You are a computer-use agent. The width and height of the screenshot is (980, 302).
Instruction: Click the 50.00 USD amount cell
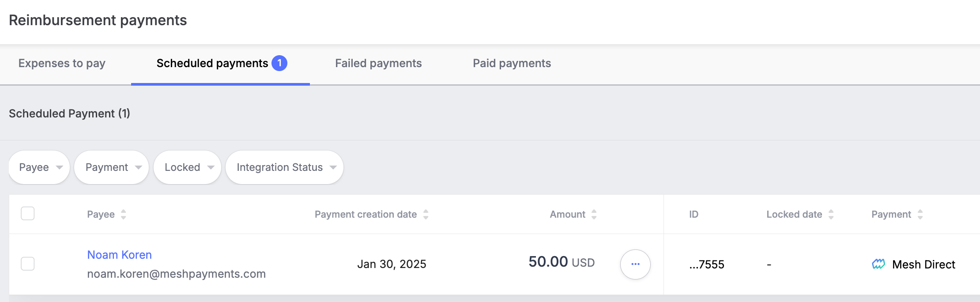coord(562,262)
